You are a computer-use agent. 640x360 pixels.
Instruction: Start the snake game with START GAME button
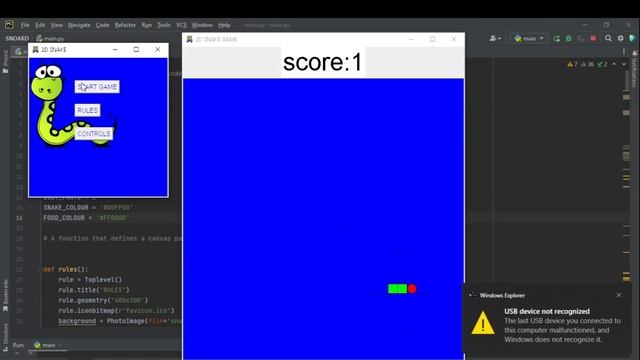click(97, 87)
